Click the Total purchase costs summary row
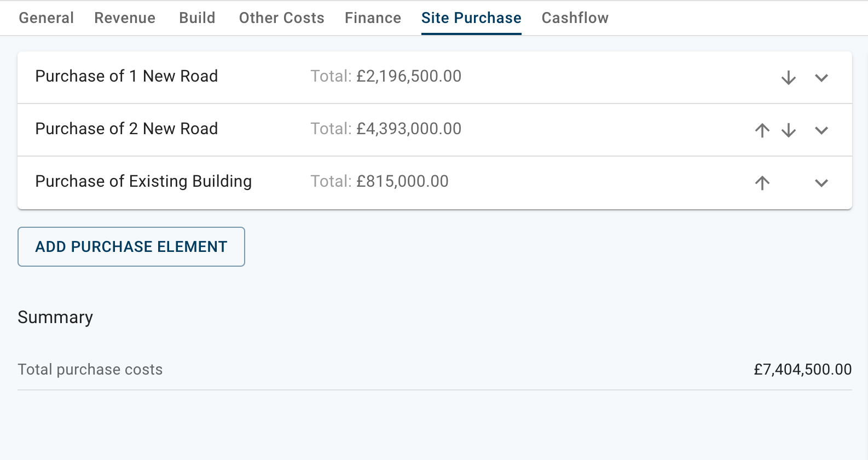Viewport: 868px width, 460px height. pos(90,370)
